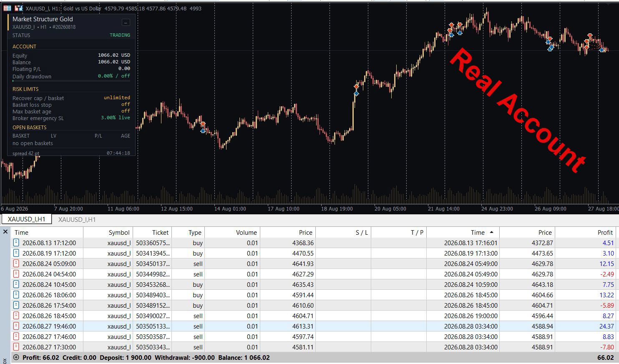Click sell icon for 2026.08.24 05:09 trade
The width and height of the screenshot is (619, 364).
click(x=16, y=264)
